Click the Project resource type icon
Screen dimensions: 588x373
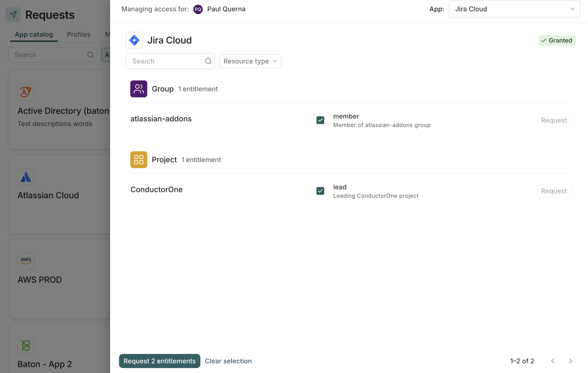pos(139,160)
